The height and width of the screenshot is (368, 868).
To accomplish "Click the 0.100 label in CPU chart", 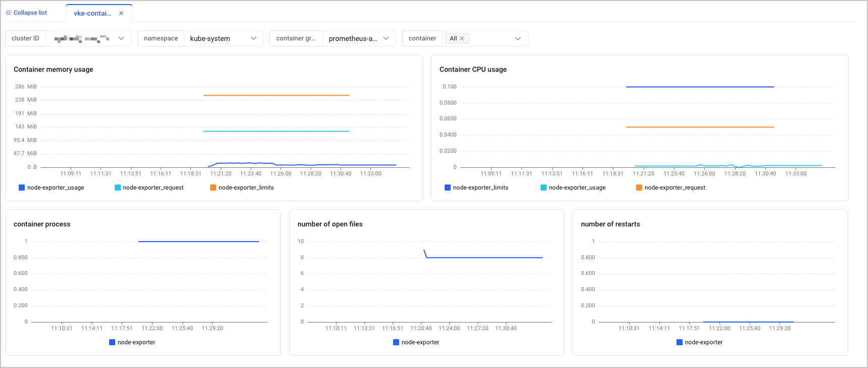I will (x=450, y=86).
